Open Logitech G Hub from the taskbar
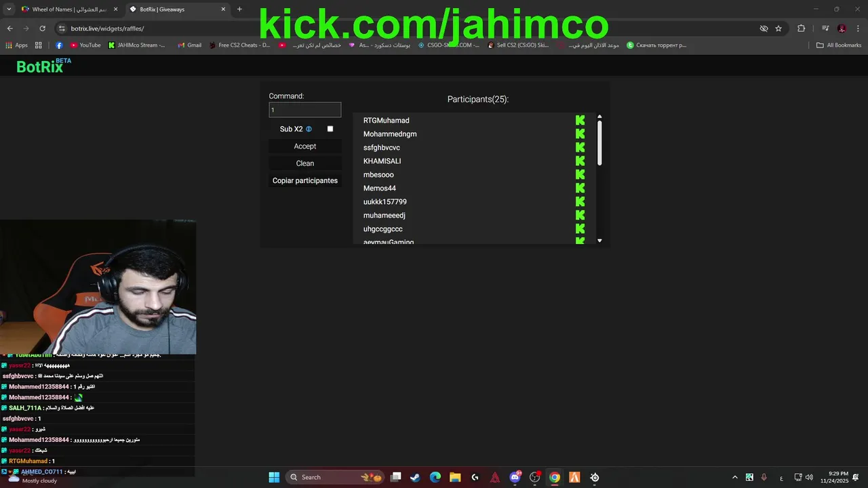 (475, 477)
